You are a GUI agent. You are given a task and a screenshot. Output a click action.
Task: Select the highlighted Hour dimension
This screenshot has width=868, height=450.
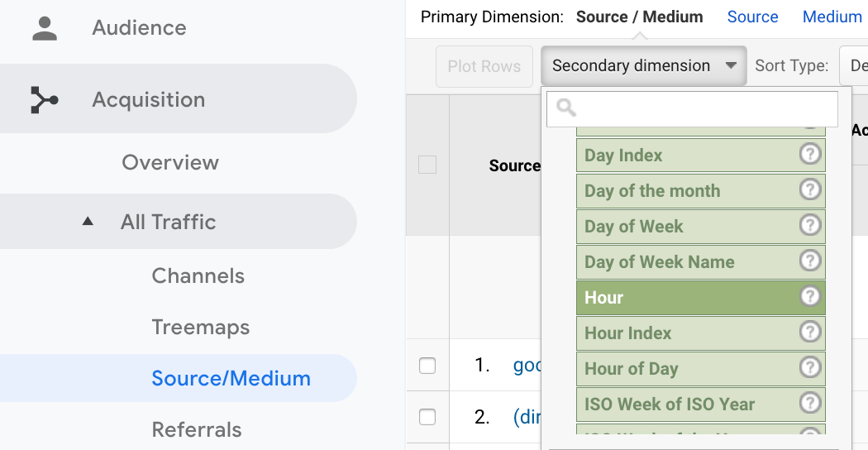(x=701, y=298)
